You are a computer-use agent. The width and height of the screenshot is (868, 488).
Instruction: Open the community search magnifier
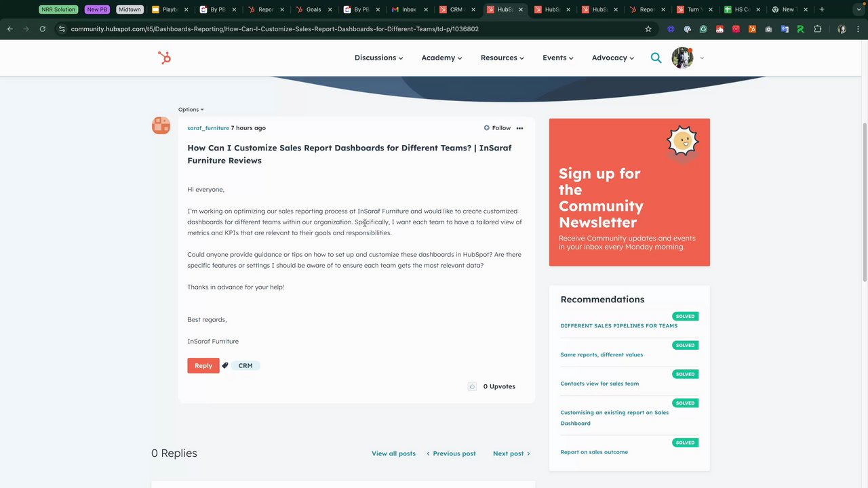[x=656, y=58]
